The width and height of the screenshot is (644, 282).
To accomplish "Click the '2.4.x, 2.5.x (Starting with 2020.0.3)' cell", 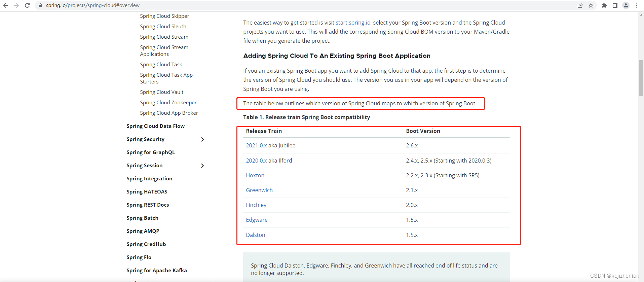I will coord(449,161).
